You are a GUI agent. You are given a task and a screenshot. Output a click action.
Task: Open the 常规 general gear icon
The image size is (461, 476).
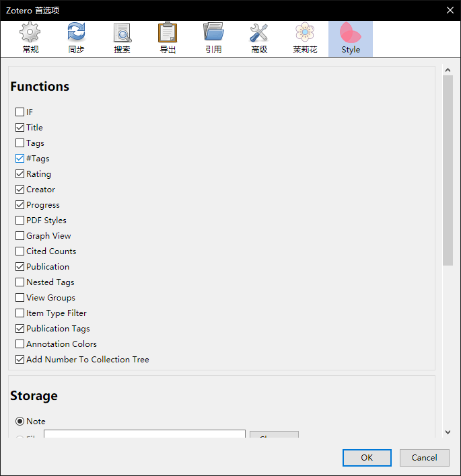[30, 32]
